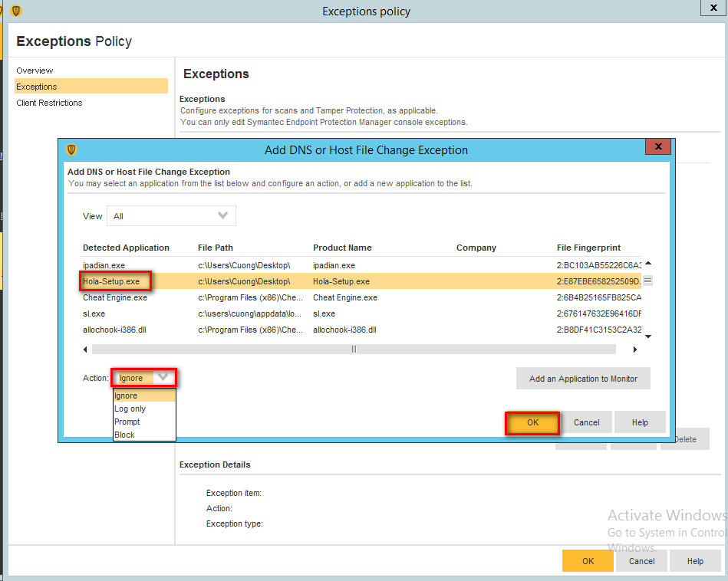Click Add an Application to Monitor button
This screenshot has height=581, width=728.
click(583, 379)
